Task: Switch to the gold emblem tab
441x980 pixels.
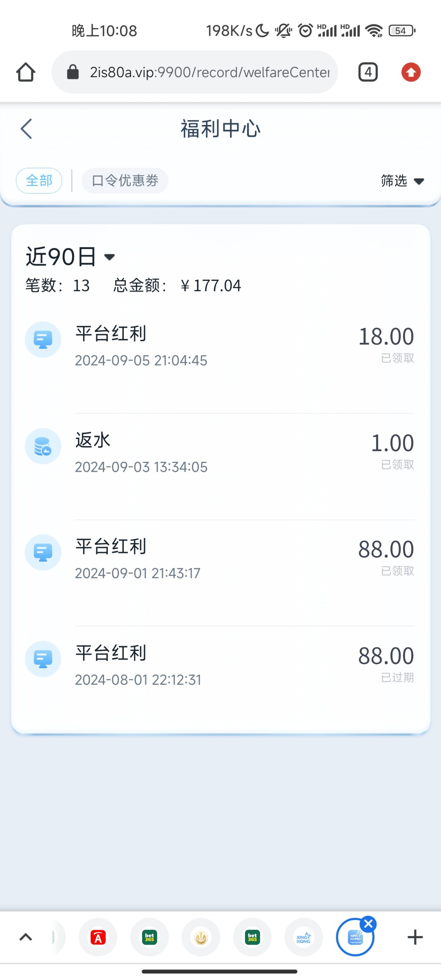Action: (x=201, y=937)
